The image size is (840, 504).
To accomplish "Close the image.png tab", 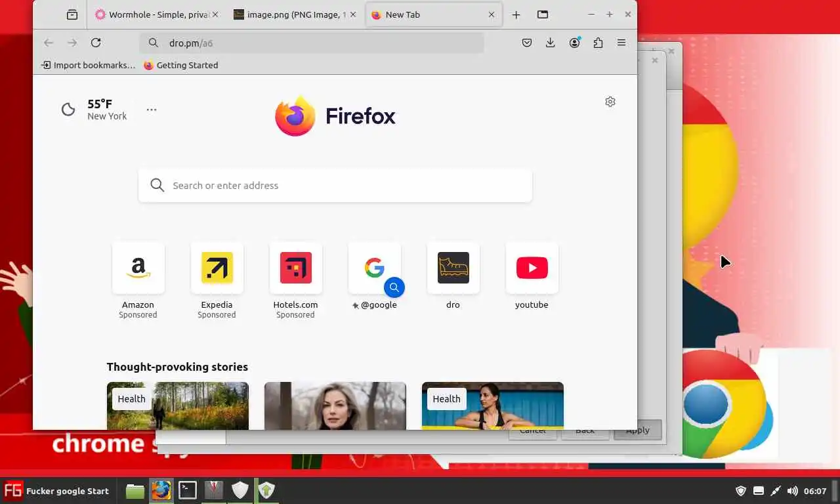I will coord(353,14).
